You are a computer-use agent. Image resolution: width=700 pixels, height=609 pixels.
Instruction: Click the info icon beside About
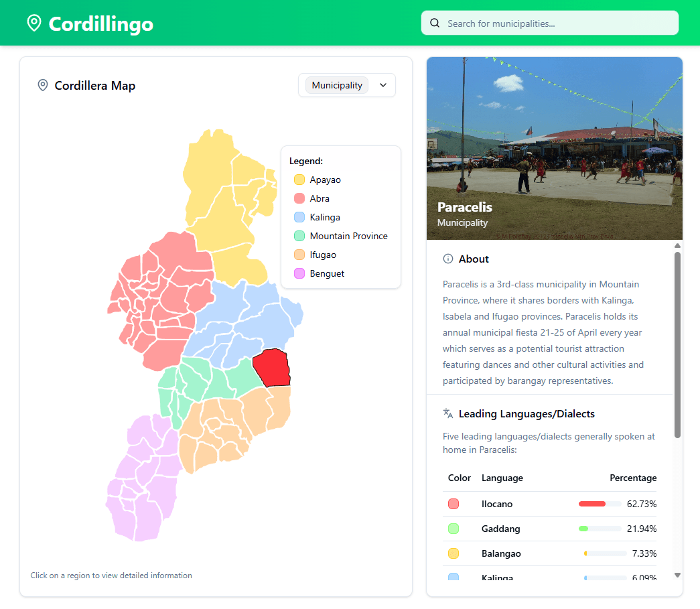[x=447, y=259]
